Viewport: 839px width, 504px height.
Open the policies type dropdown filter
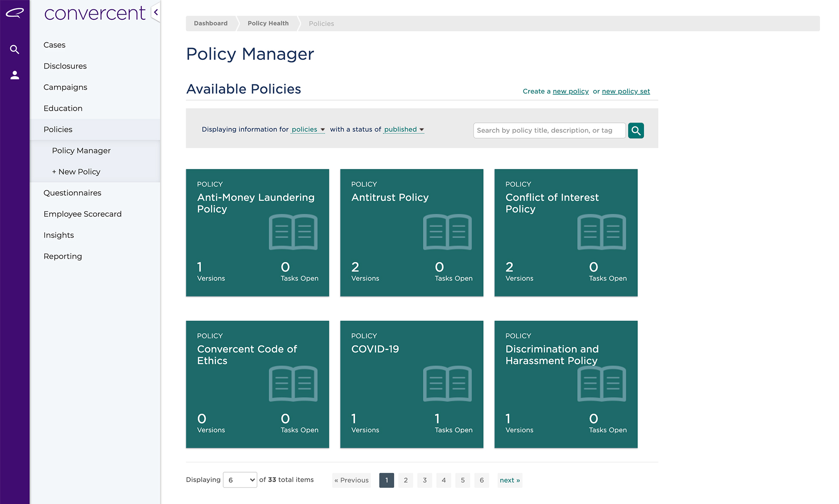point(308,130)
